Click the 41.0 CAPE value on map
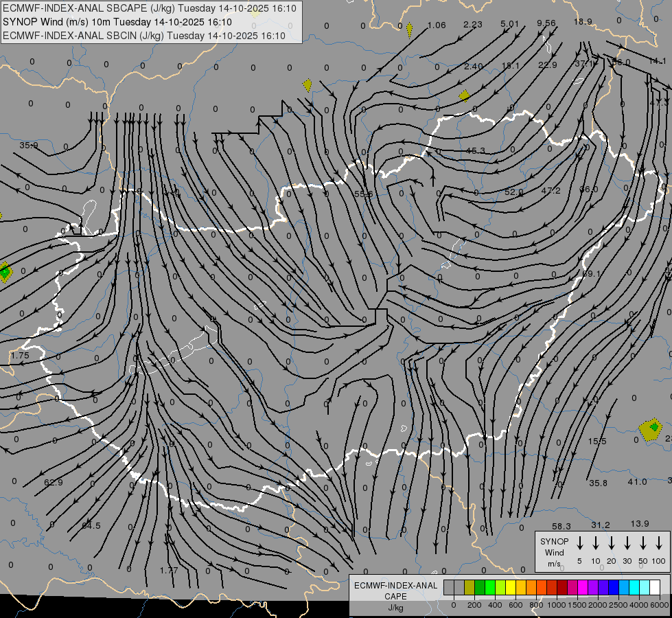The image size is (672, 618). click(x=637, y=482)
